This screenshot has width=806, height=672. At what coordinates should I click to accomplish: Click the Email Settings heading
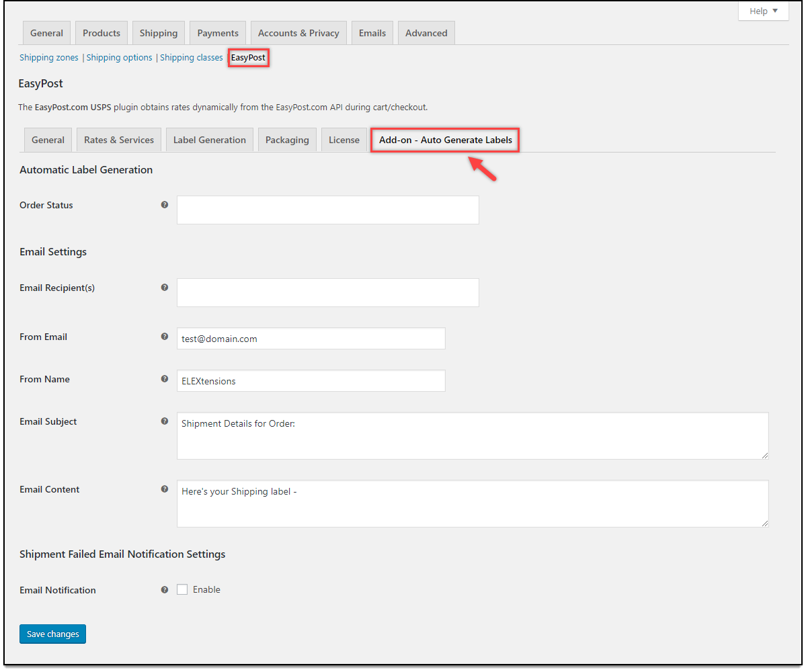click(x=53, y=252)
